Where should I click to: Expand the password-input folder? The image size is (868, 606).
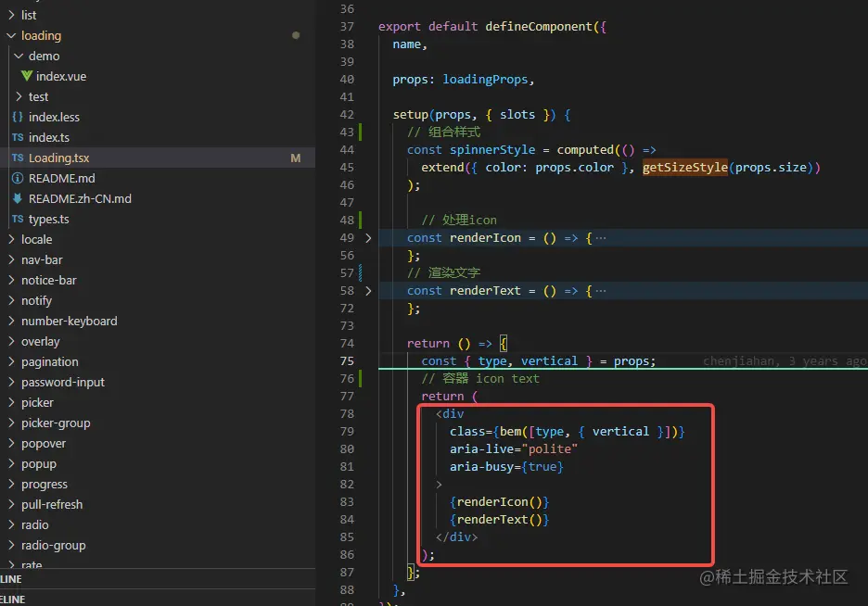[11, 382]
